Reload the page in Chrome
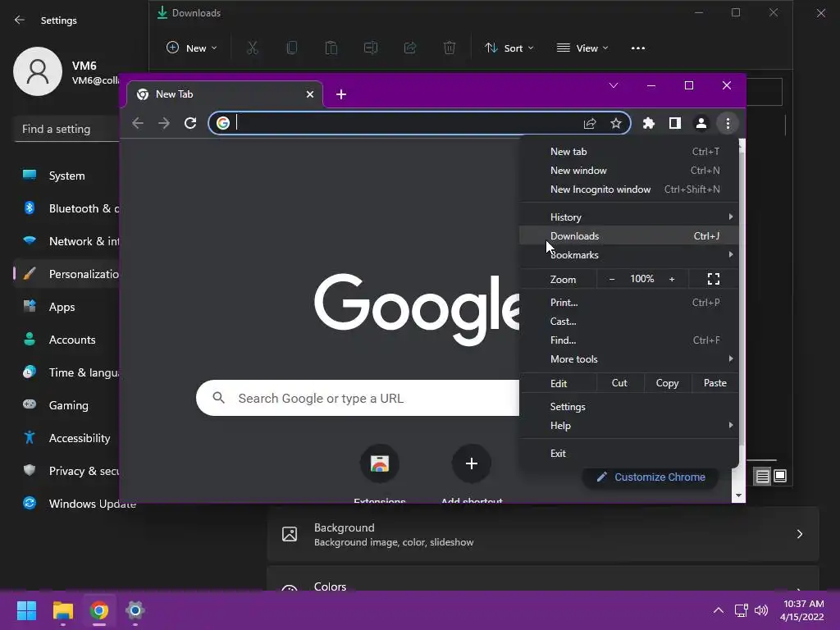 (190, 123)
